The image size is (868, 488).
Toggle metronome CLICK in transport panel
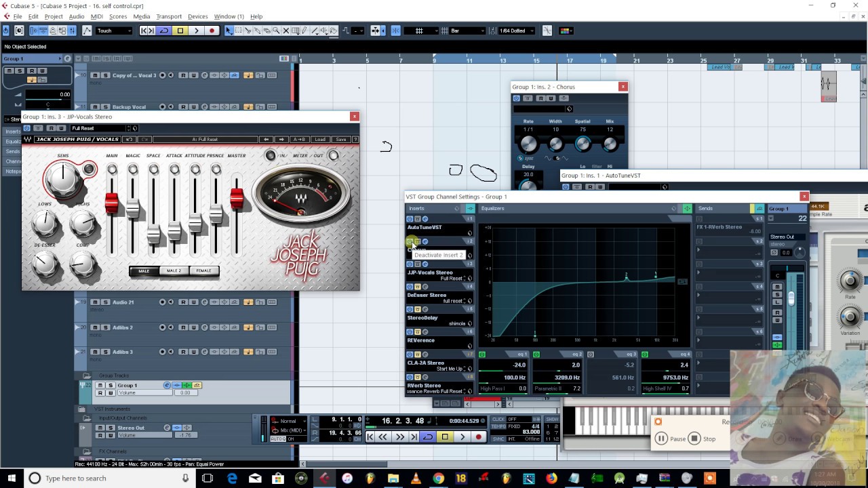pos(500,420)
